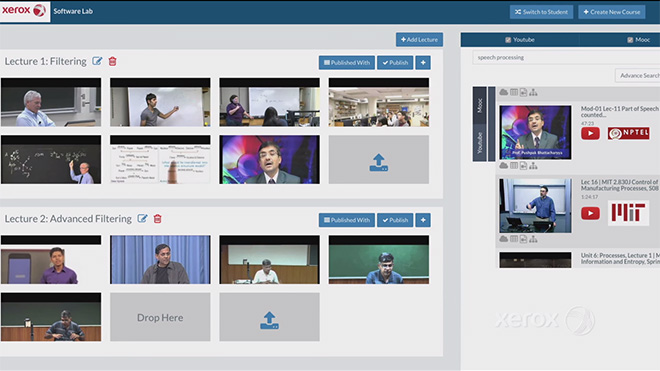This screenshot has height=371, width=660.
Task: Open Lecture 1 thumbnail of chalkboard with formulas
Action: pos(51,160)
